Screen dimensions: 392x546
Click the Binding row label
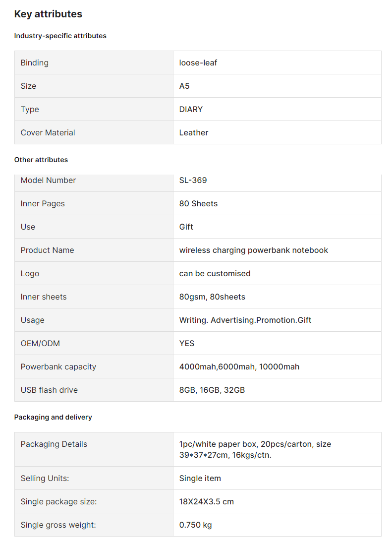(34, 62)
